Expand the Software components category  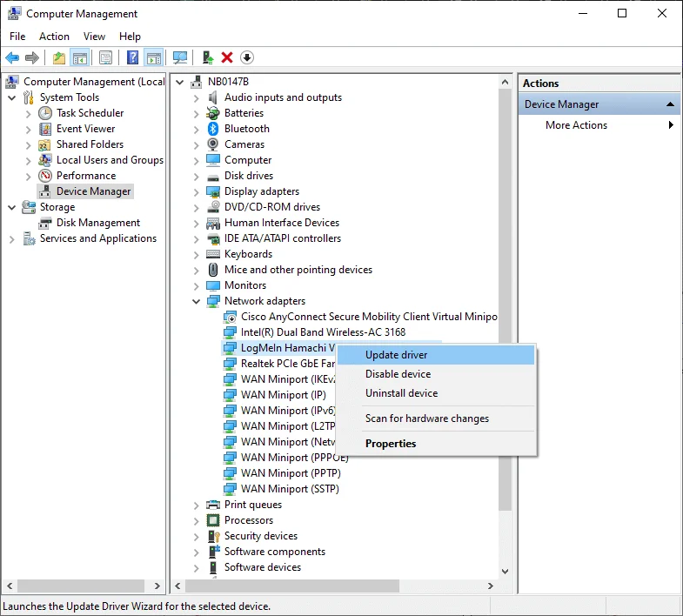click(197, 552)
